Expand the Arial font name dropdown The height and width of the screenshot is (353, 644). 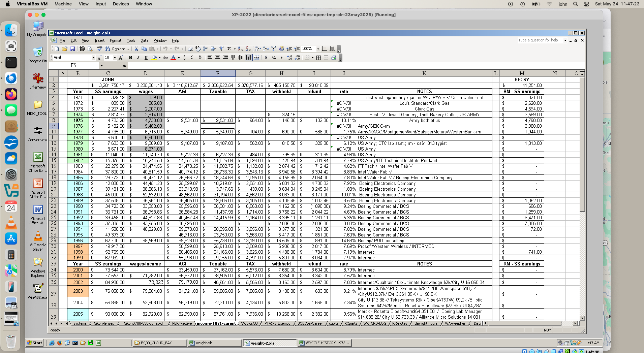(x=93, y=58)
